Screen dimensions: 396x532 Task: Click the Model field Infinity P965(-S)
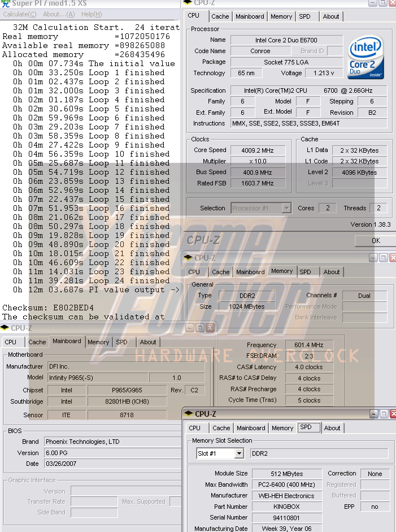click(98, 378)
